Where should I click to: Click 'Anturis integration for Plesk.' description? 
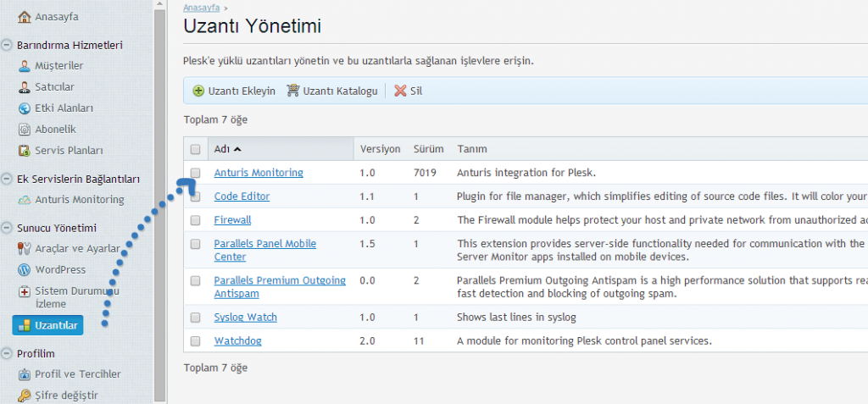526,173
